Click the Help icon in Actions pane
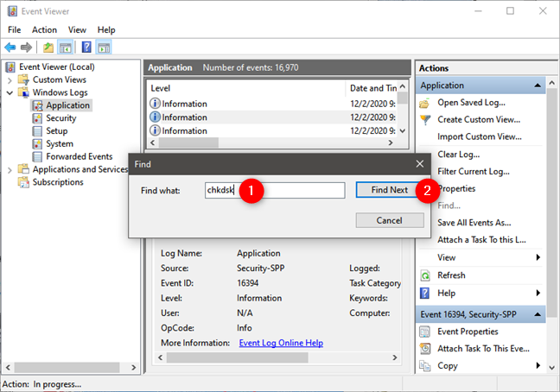The width and height of the screenshot is (560, 392). click(x=424, y=294)
